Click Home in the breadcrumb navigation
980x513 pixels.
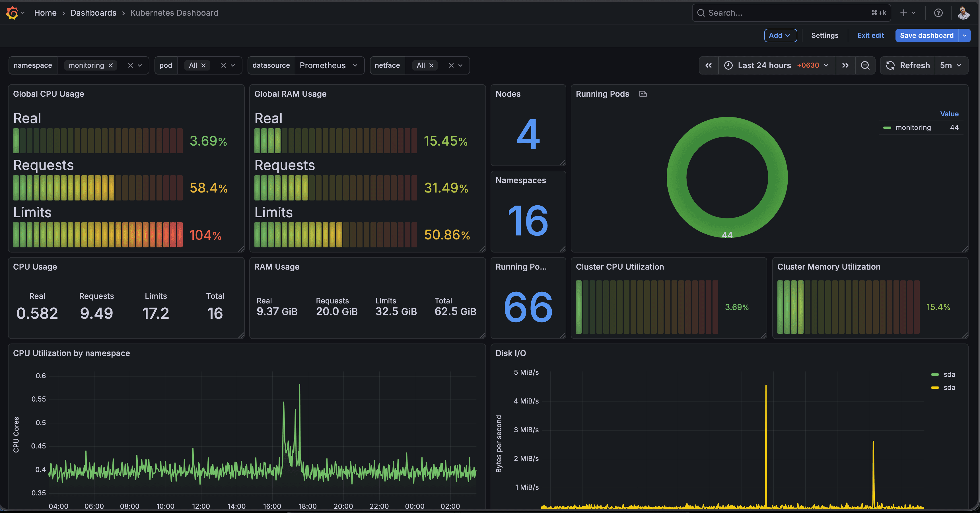click(x=45, y=13)
